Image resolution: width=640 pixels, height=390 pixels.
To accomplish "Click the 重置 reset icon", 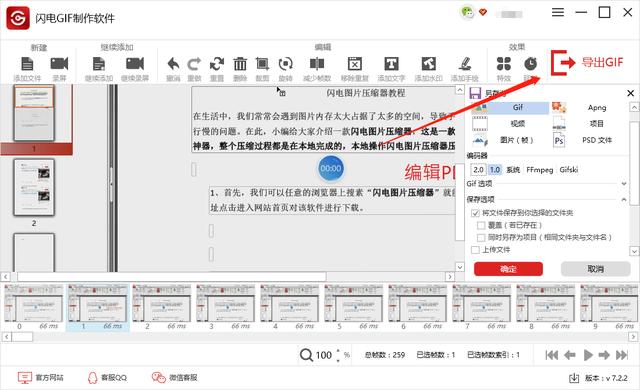I will (217, 64).
